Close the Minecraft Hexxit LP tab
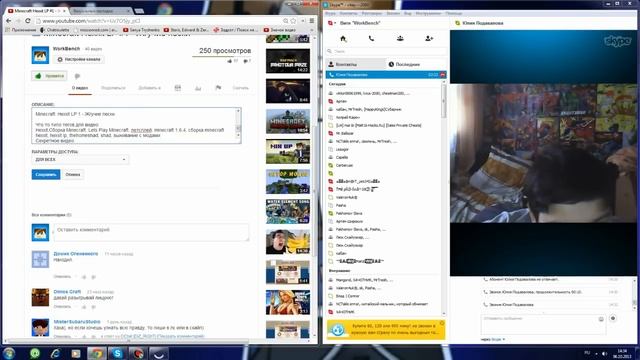 [64, 11]
